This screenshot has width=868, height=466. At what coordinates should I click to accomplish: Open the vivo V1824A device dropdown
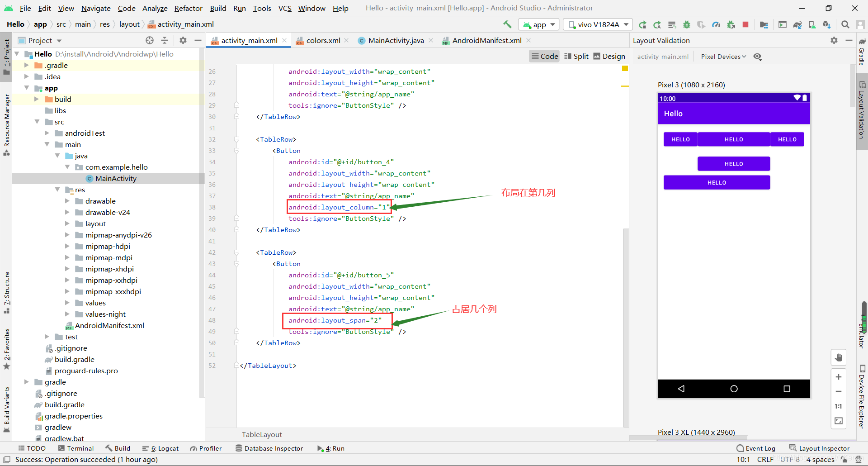(598, 24)
